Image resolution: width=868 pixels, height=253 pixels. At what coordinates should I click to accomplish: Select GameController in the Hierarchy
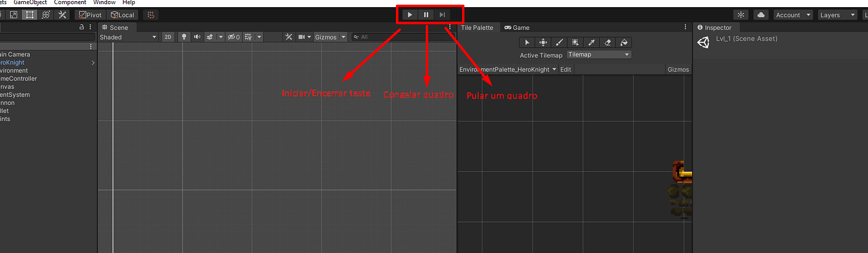(18, 79)
